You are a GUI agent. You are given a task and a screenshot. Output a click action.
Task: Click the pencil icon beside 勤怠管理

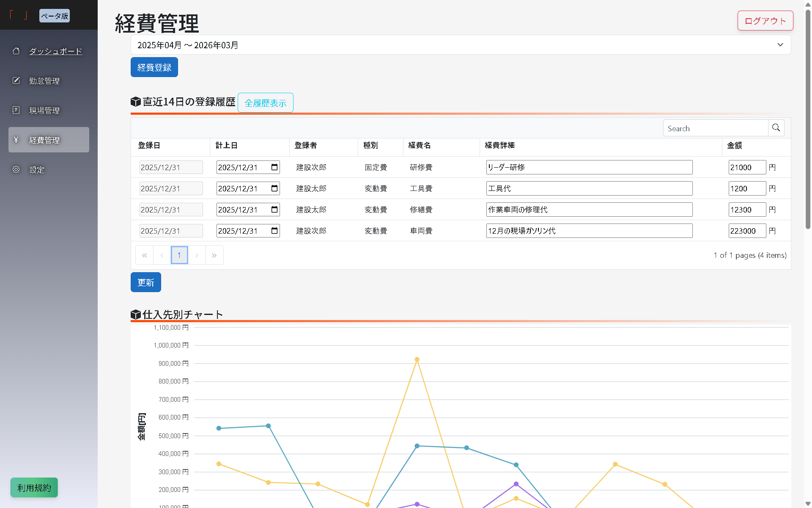pyautogui.click(x=16, y=80)
